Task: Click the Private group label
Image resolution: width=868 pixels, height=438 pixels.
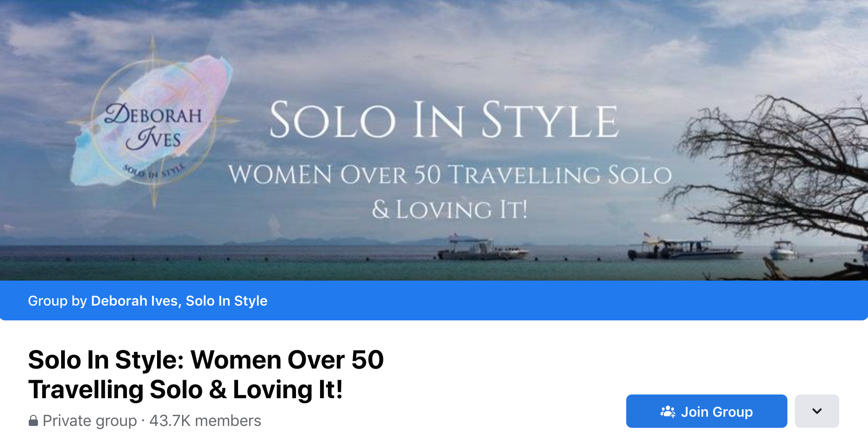Action: (90, 420)
